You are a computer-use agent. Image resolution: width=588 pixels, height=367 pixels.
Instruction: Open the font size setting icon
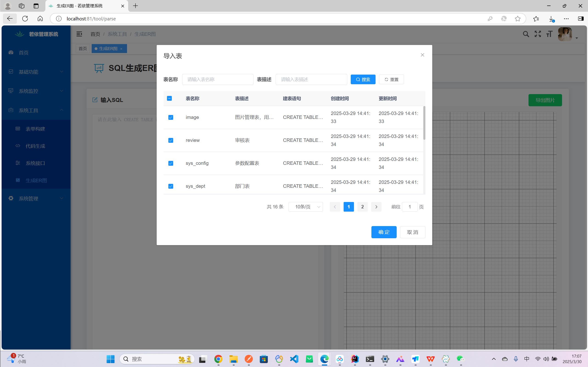[549, 34]
